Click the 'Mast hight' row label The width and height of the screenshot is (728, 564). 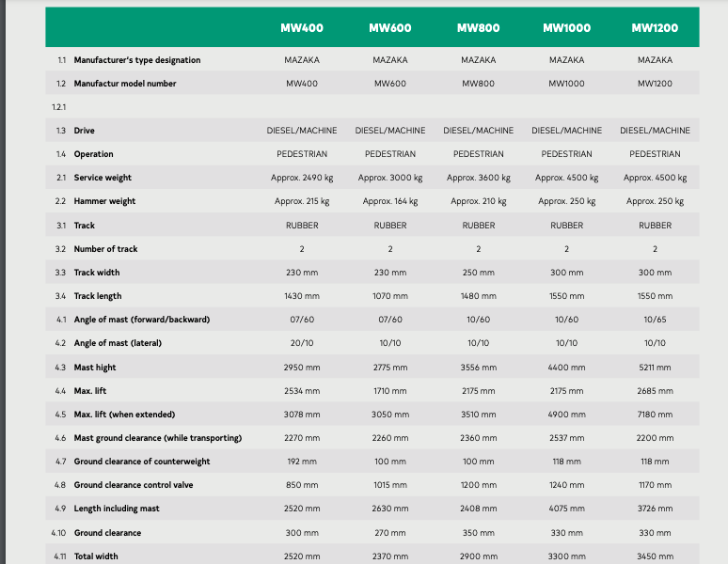95,368
